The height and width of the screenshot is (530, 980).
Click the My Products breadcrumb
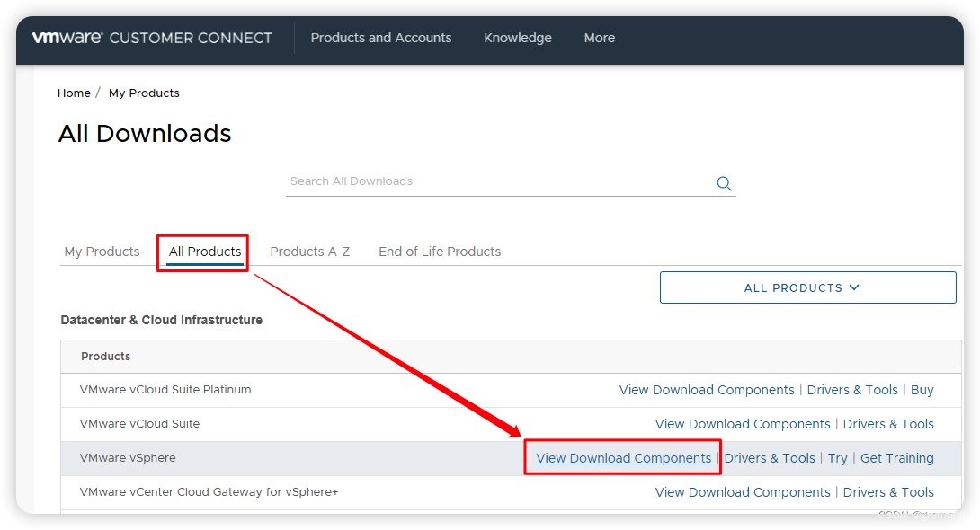click(144, 93)
